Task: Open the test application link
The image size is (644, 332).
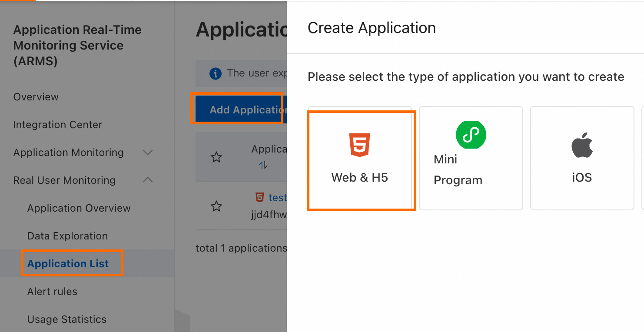Action: pyautogui.click(x=278, y=197)
